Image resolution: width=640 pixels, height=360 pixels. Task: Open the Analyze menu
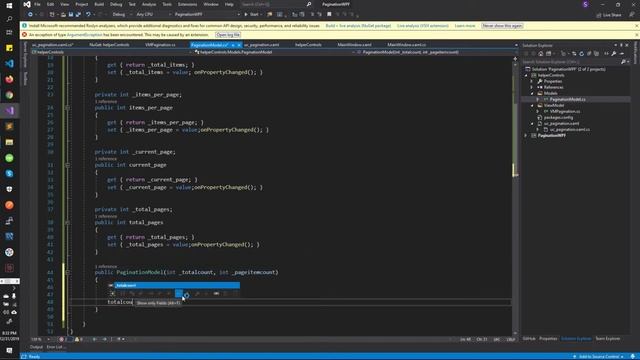[149, 4]
